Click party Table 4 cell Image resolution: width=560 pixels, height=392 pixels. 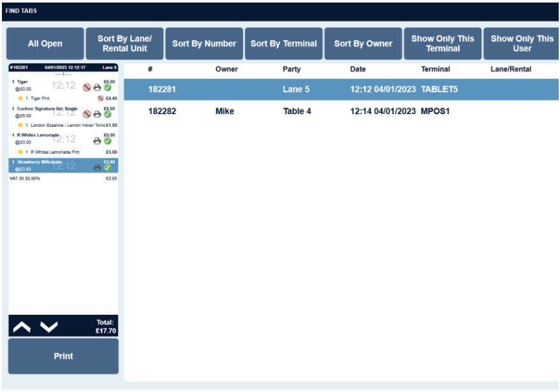pyautogui.click(x=297, y=111)
